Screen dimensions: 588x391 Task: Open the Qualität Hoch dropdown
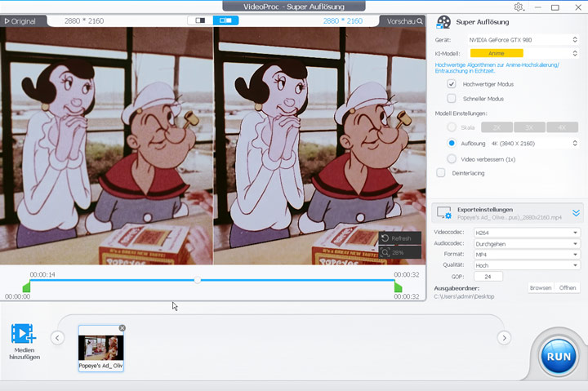pos(527,265)
